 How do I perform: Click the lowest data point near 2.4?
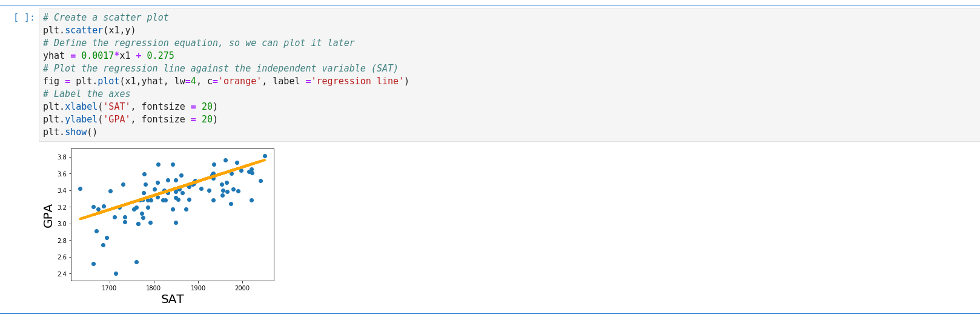(x=116, y=273)
